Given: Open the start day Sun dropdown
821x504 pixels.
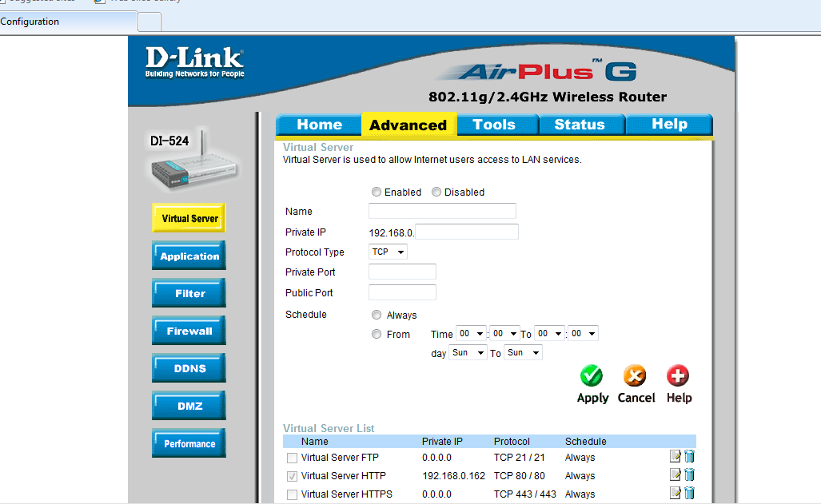Looking at the screenshot, I should click(x=468, y=353).
